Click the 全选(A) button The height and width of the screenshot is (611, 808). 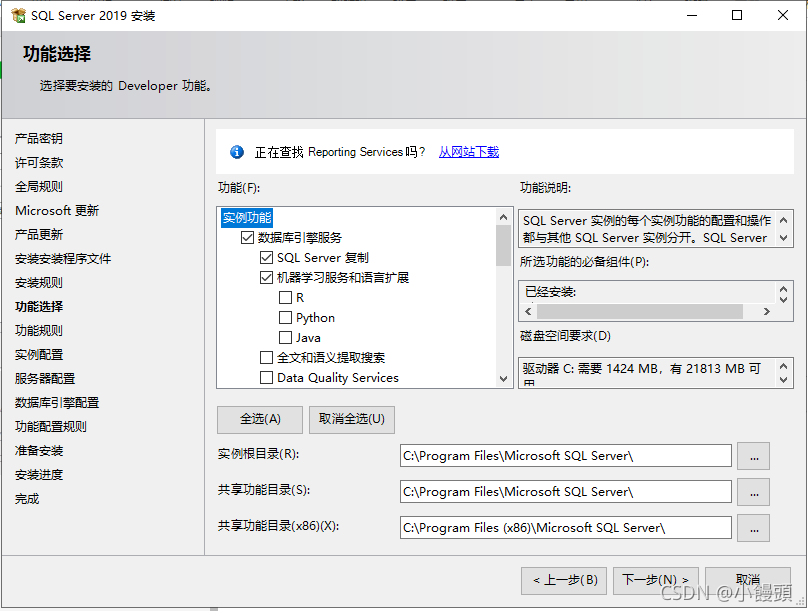[259, 419]
